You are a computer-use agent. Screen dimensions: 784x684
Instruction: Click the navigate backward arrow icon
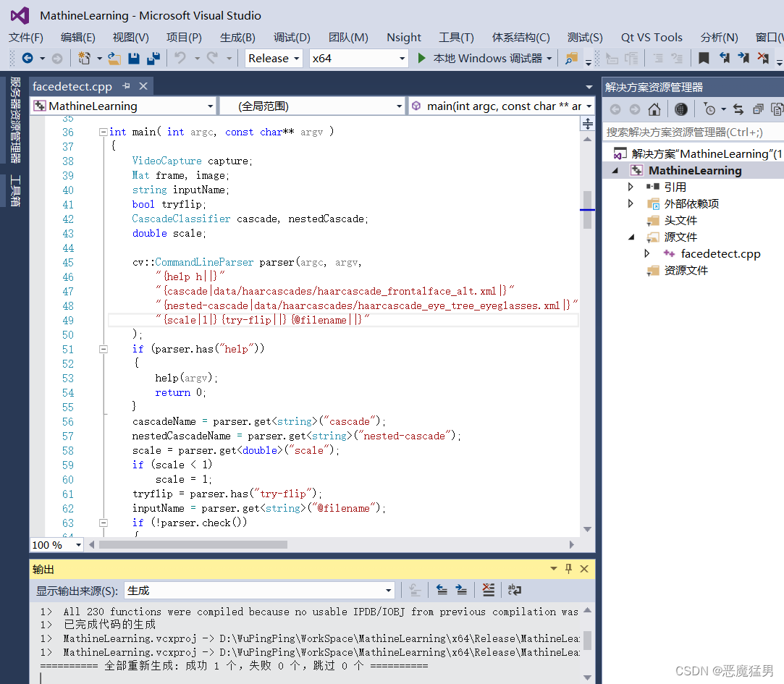[28, 59]
